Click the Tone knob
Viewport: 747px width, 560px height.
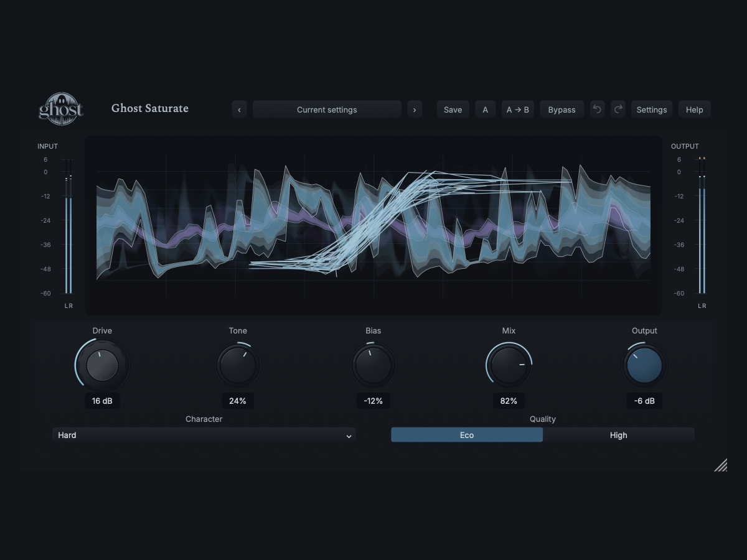[x=238, y=365]
